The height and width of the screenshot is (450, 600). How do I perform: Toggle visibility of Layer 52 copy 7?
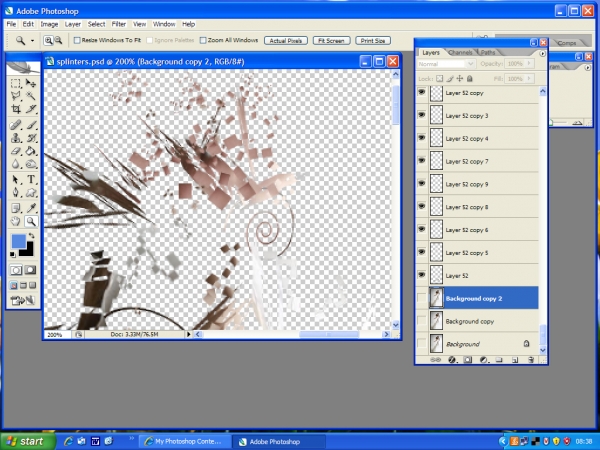click(x=421, y=160)
